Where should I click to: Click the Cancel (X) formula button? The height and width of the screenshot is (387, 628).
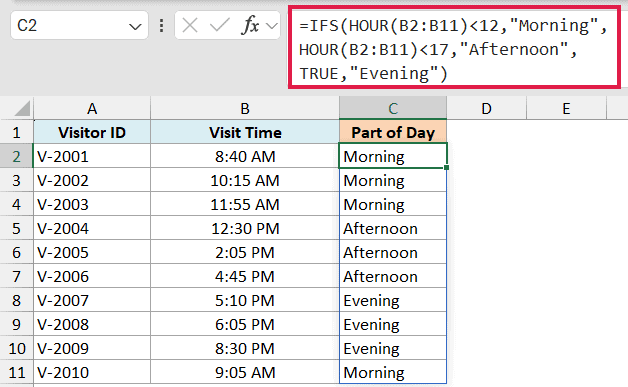point(189,26)
